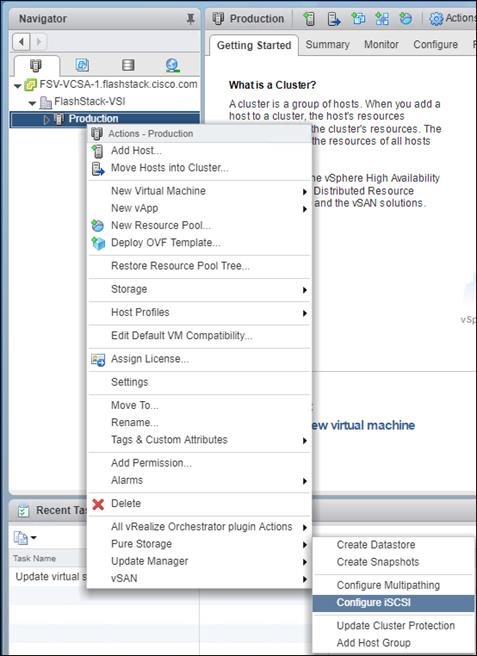Select Configure iSCSI in submenu
477x656 pixels.
tap(393, 603)
